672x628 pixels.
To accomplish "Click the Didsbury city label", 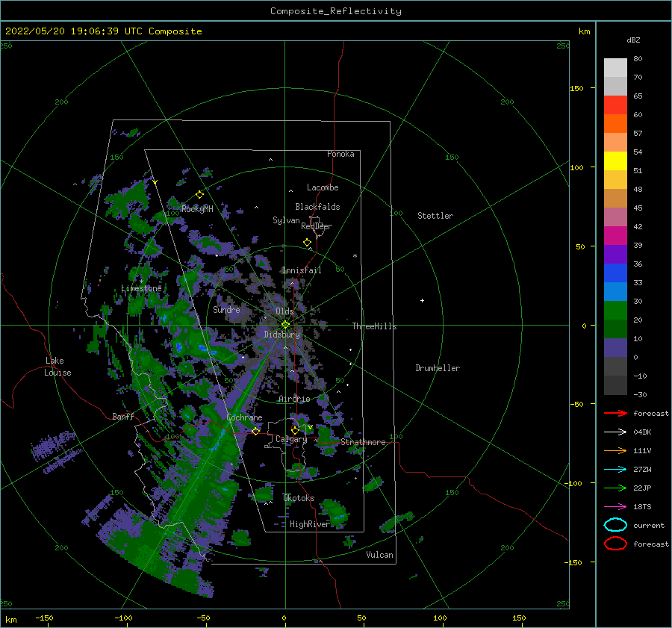I will (x=282, y=335).
